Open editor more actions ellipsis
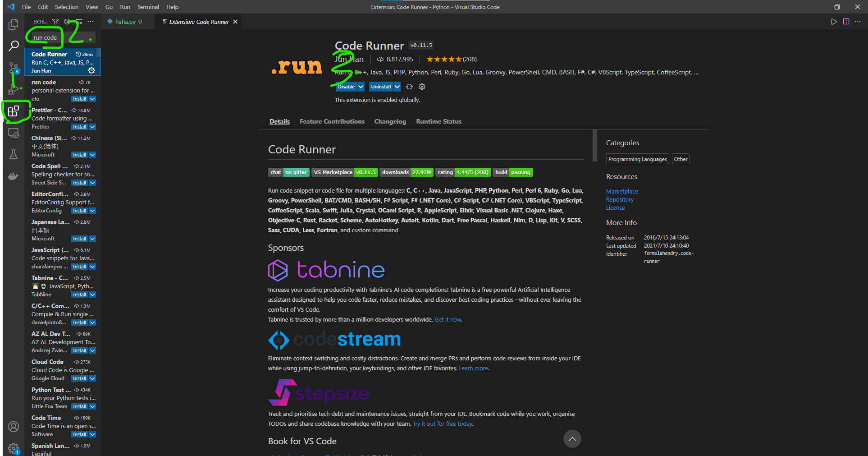 [858, 22]
